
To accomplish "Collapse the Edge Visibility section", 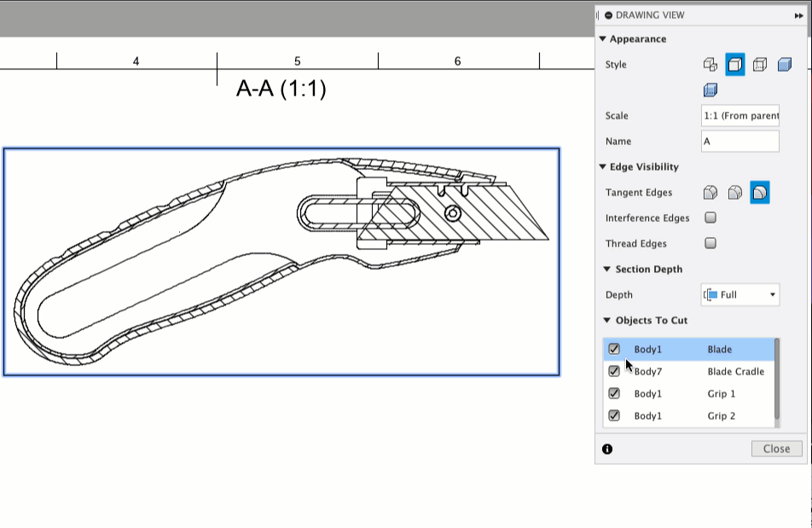I will pos(603,166).
